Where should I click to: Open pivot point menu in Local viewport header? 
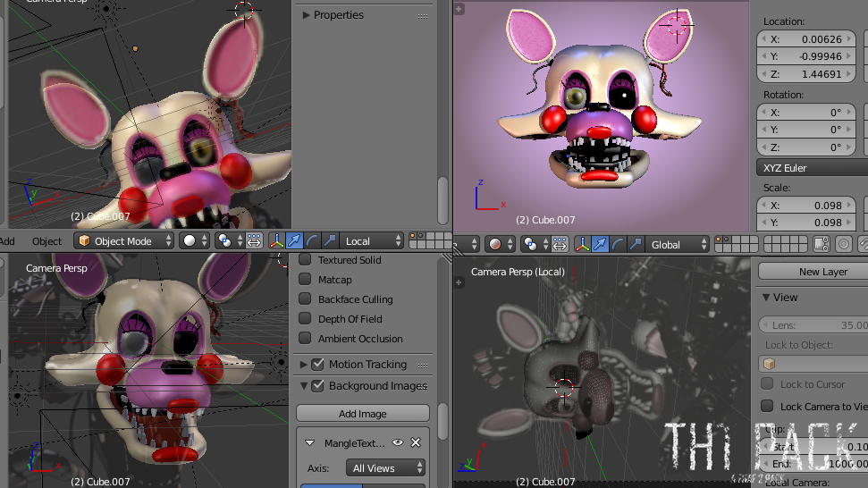(230, 240)
